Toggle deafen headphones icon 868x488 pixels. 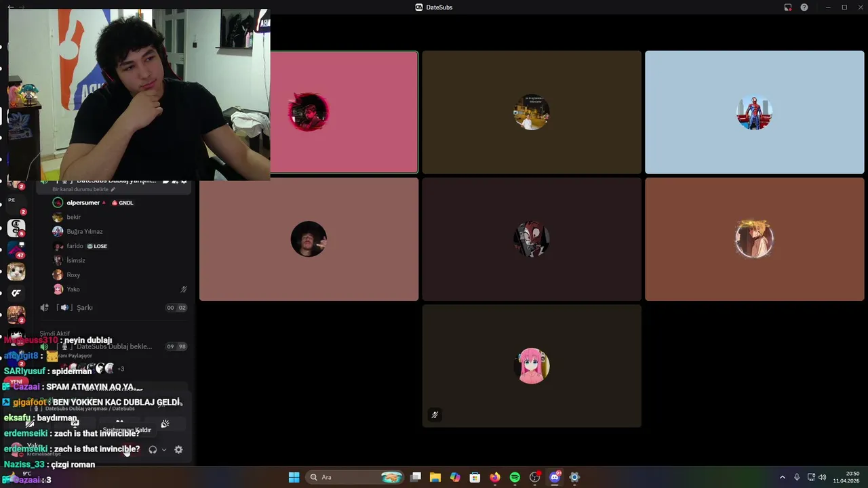pyautogui.click(x=153, y=449)
